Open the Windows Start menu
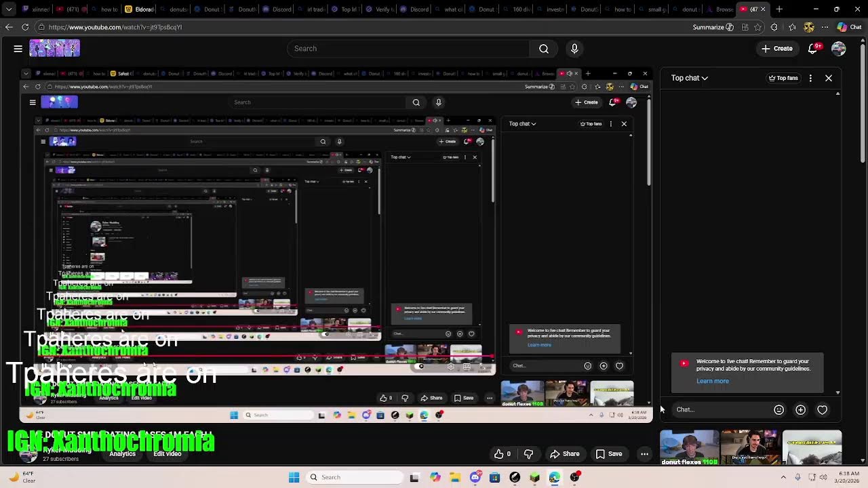 click(x=294, y=477)
